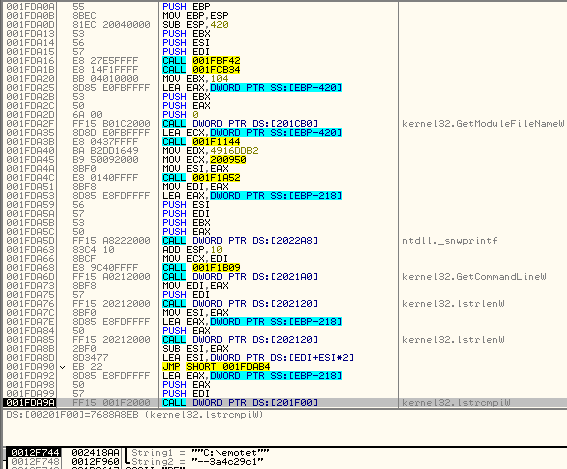Select stack address 0012F748
The width and height of the screenshot is (567, 469).
[x=35, y=461]
